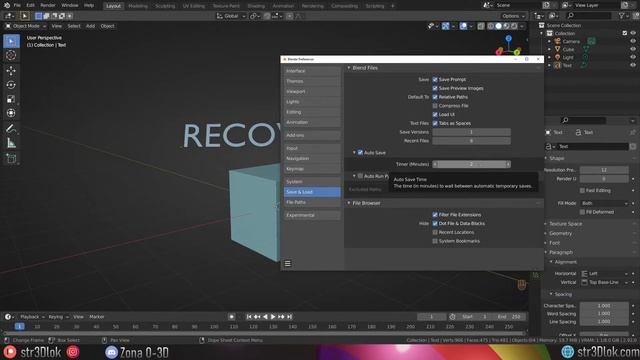Click the Camera object in the outliner

tap(571, 41)
